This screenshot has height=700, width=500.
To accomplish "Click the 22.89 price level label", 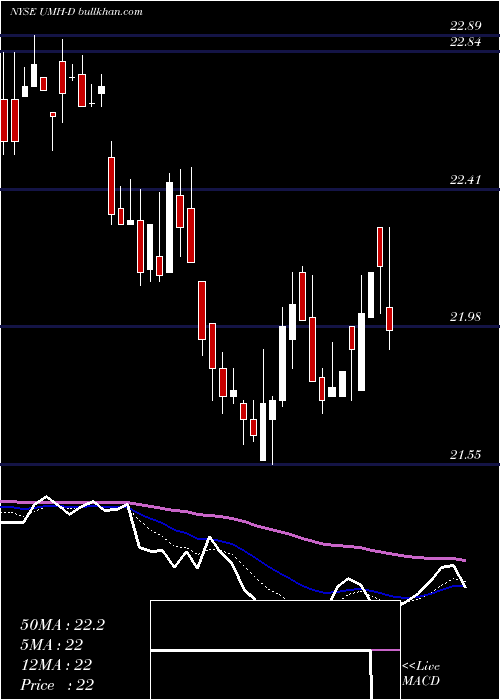I will click(x=466, y=25).
